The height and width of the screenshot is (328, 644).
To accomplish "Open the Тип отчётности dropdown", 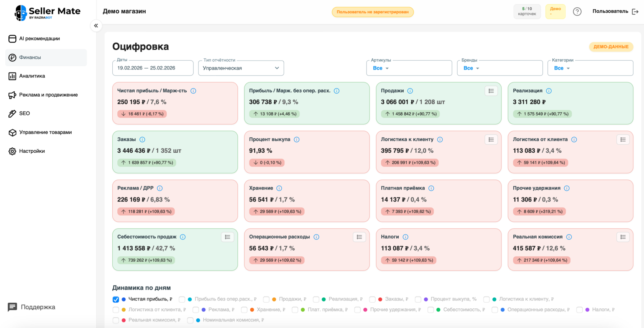I will click(x=241, y=68).
